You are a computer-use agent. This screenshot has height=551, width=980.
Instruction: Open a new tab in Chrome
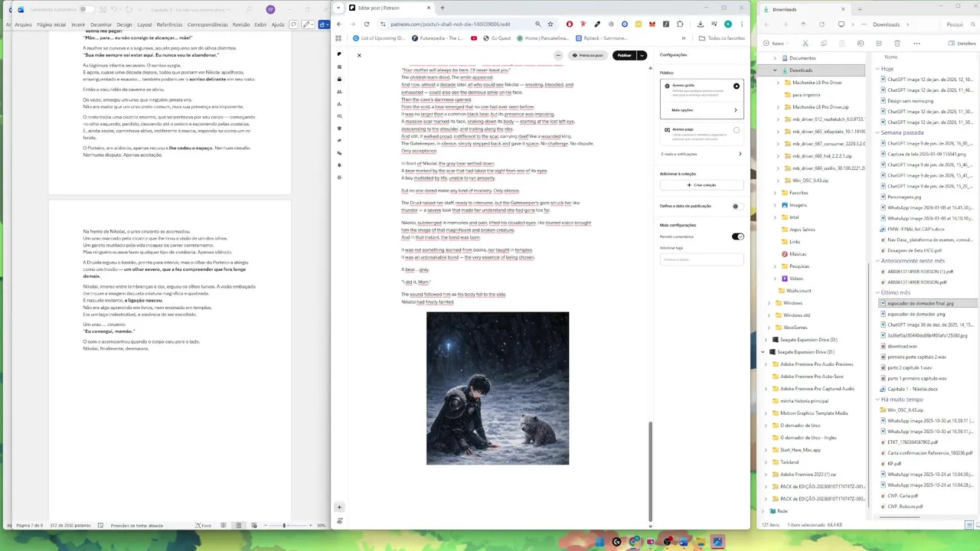coord(442,8)
